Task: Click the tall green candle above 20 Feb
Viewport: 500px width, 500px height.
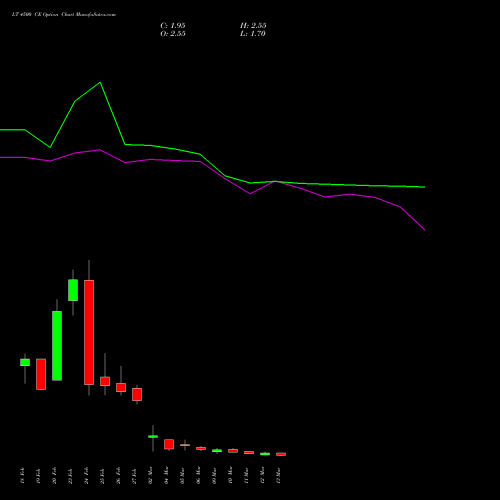Action: click(57, 346)
